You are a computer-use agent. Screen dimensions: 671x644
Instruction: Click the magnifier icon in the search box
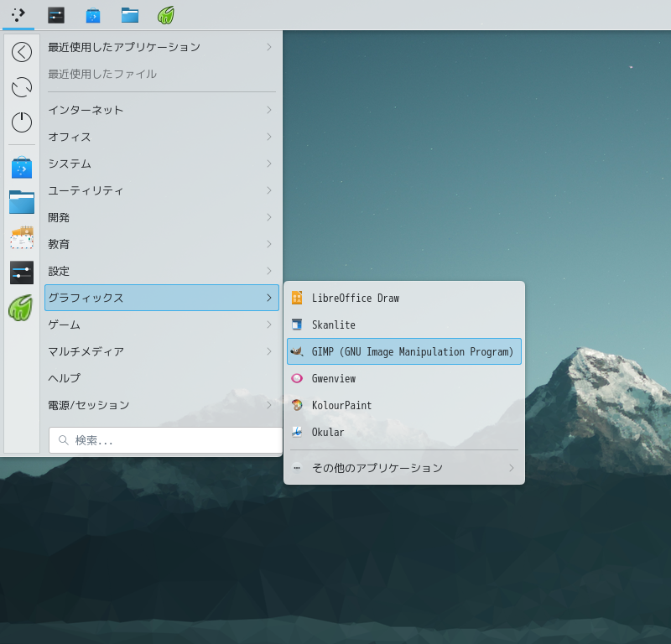(64, 440)
